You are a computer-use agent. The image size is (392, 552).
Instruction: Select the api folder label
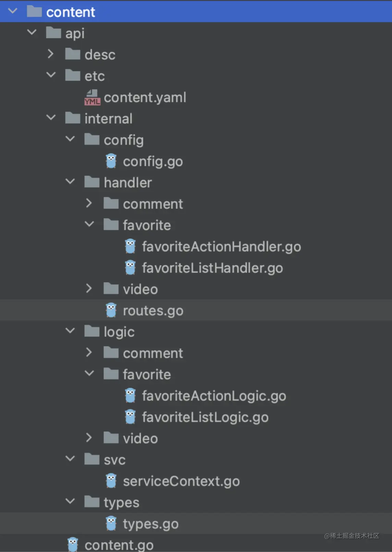pyautogui.click(x=75, y=33)
